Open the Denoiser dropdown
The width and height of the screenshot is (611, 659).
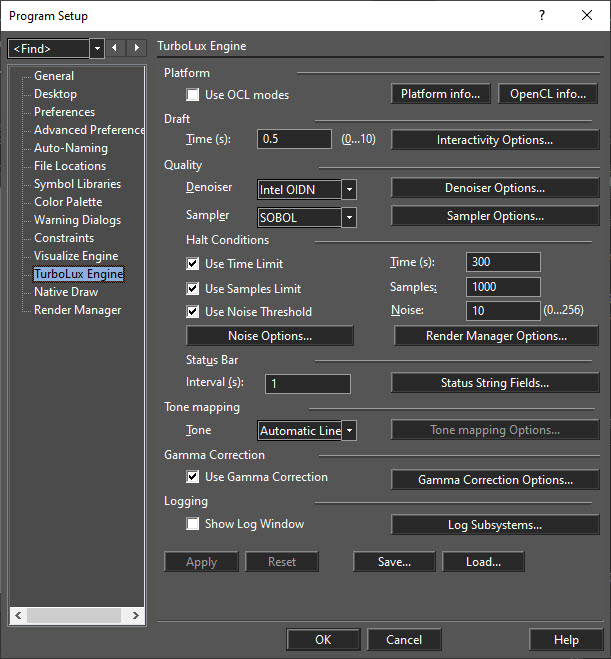(x=349, y=190)
